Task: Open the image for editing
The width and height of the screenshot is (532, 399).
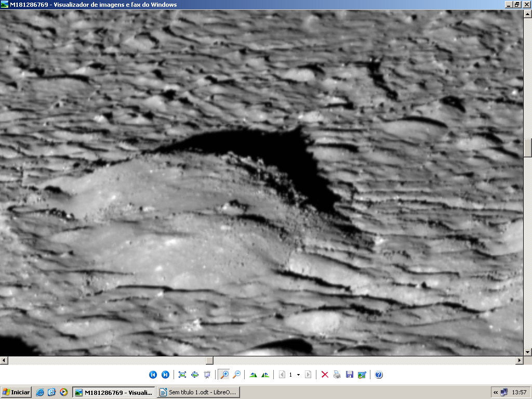Action: (362, 375)
